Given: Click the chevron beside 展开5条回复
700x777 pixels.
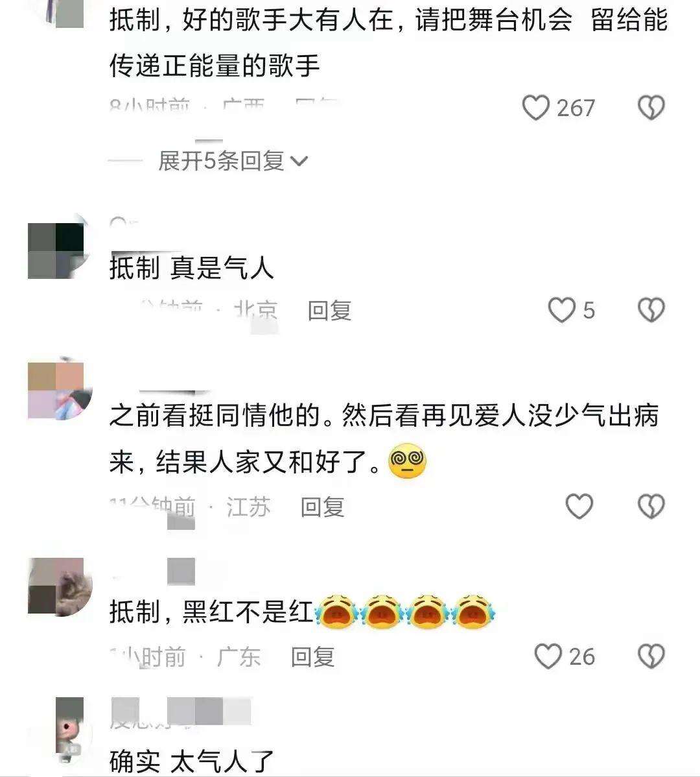Looking at the screenshot, I should point(299,161).
